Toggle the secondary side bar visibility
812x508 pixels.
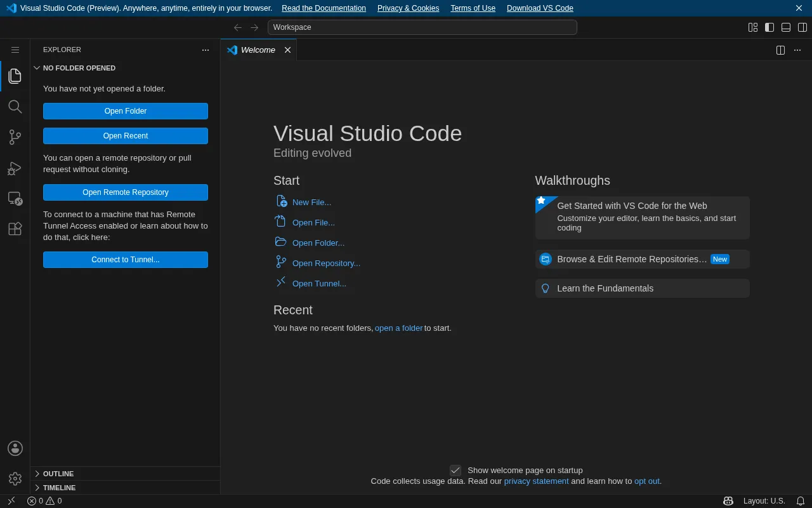pyautogui.click(x=802, y=27)
